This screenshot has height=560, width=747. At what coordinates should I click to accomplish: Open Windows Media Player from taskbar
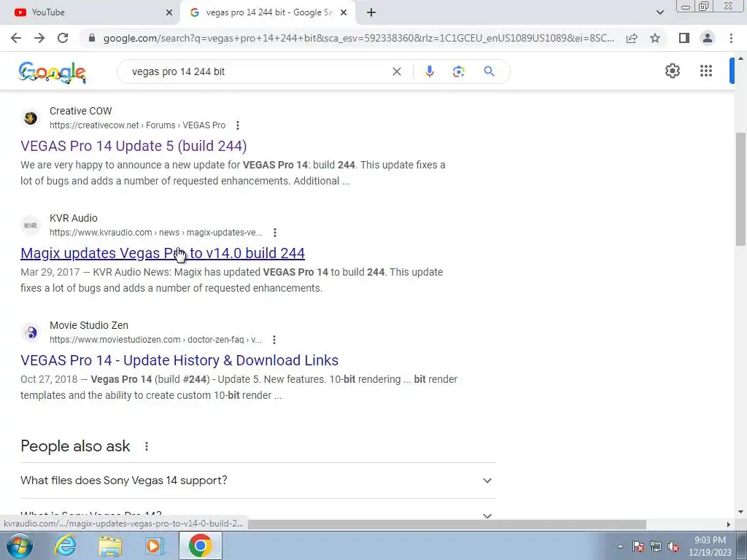tap(155, 545)
